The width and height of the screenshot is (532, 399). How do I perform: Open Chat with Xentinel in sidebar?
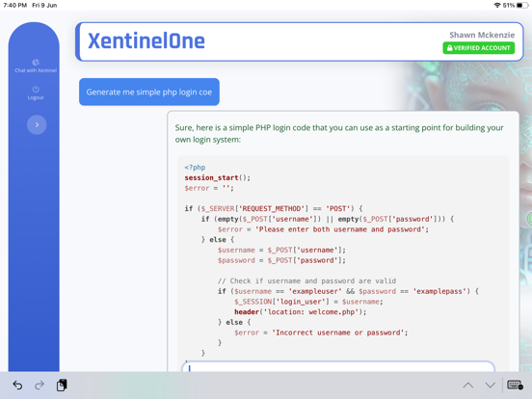point(36,66)
